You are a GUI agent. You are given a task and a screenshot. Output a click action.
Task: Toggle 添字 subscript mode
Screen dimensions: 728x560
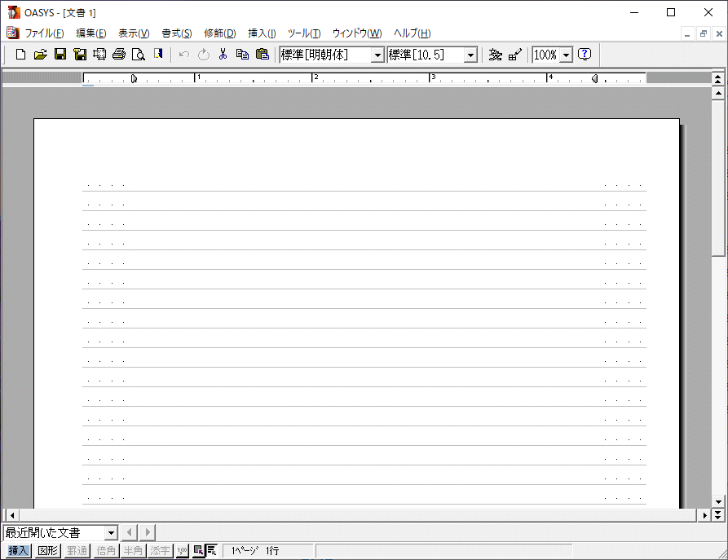point(160,551)
